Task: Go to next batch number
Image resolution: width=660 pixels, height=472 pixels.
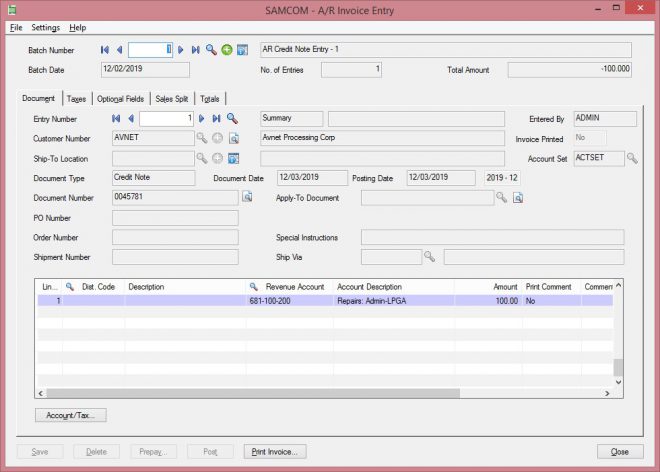Action: point(181,50)
